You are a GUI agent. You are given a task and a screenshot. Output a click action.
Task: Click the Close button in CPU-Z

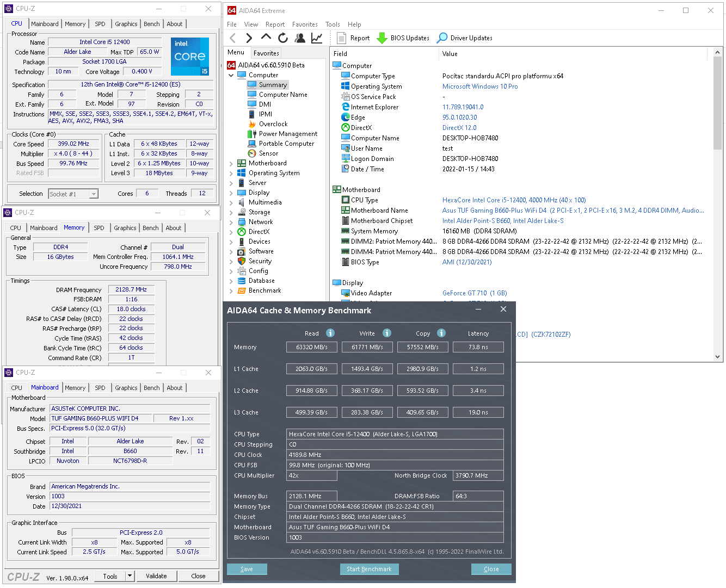(x=198, y=576)
